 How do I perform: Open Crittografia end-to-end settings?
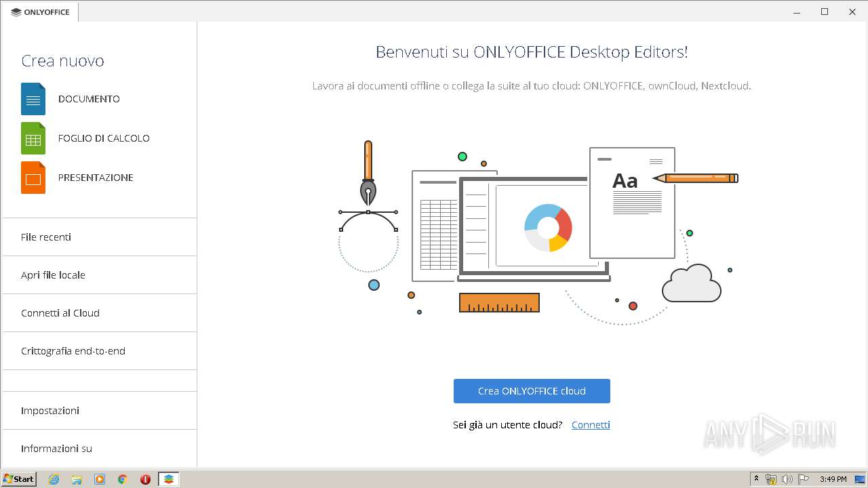[x=100, y=351]
